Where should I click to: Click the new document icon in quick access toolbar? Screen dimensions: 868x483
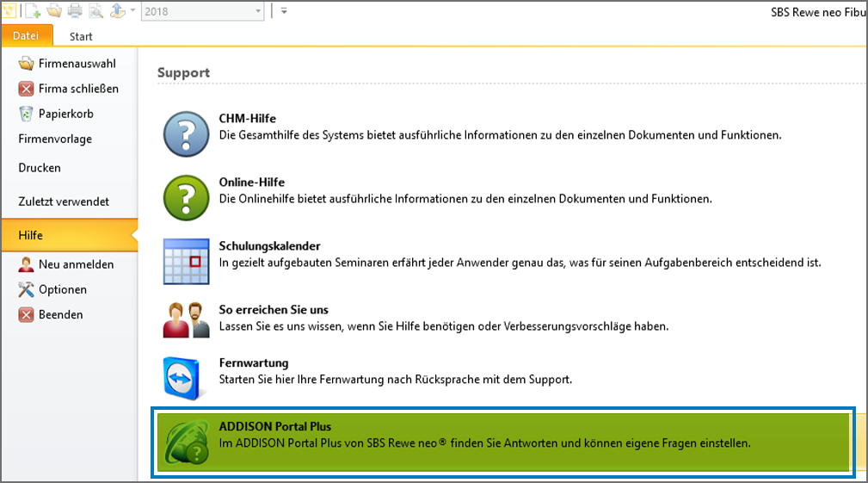tap(33, 11)
